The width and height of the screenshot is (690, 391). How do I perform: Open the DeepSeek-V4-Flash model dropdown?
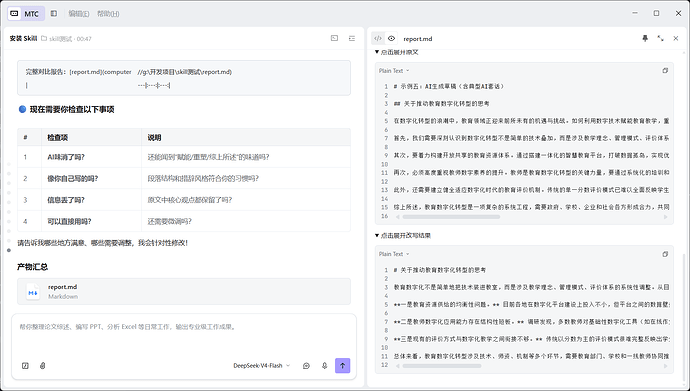(261, 365)
